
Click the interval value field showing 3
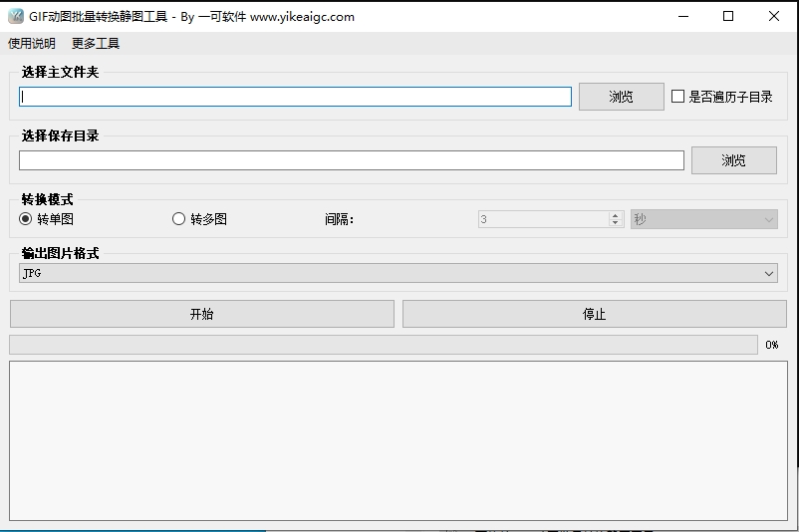[x=543, y=219]
